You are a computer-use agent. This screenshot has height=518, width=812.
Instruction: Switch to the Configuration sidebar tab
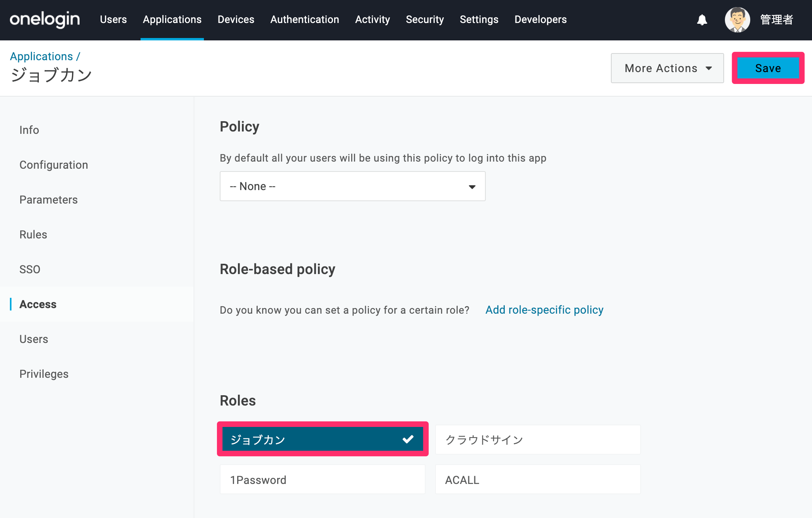[x=54, y=165]
